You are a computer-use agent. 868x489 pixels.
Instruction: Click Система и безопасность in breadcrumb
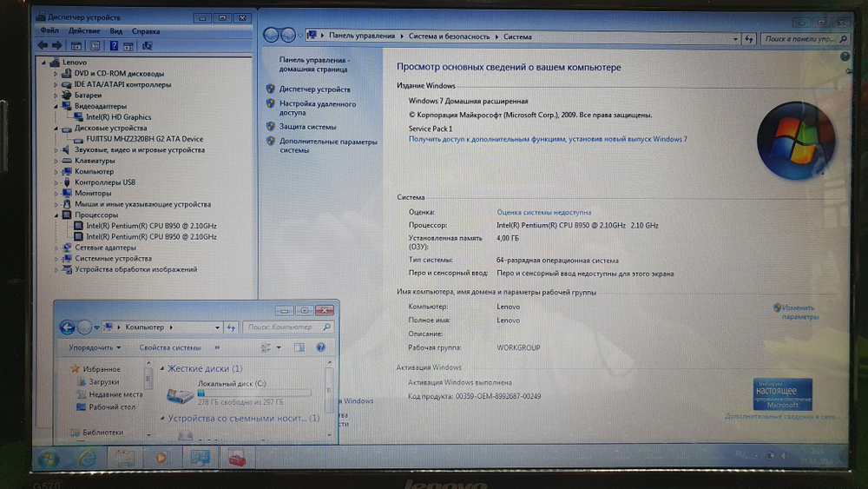tap(449, 36)
